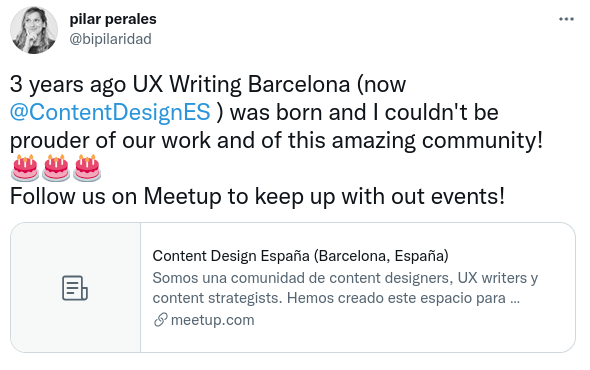Screen dimensions: 590x370
Task: Click pilar perales' profile avatar
Action: [34, 30]
